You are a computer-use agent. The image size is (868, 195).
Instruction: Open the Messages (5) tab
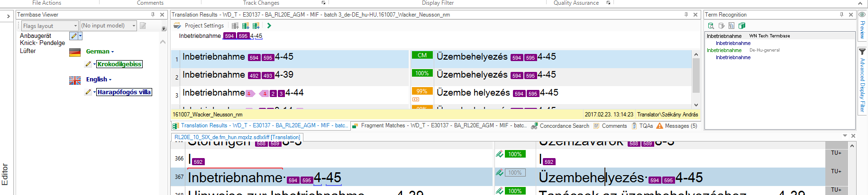click(676, 126)
